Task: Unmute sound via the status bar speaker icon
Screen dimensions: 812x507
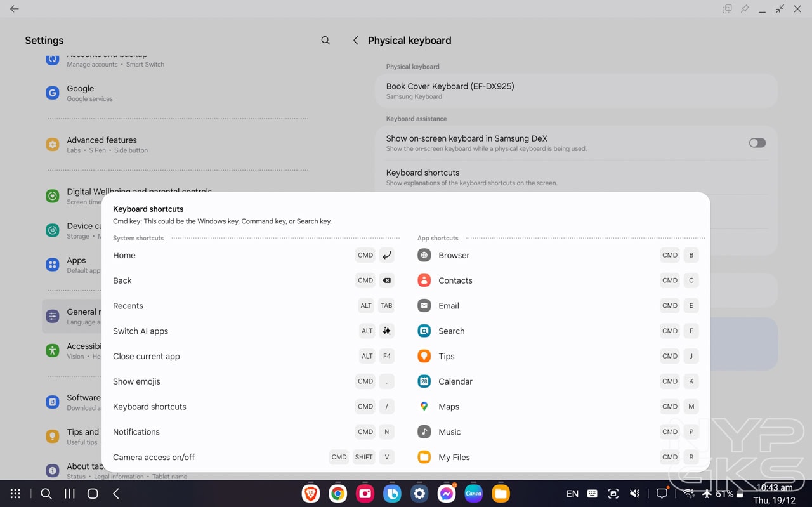Action: click(634, 493)
